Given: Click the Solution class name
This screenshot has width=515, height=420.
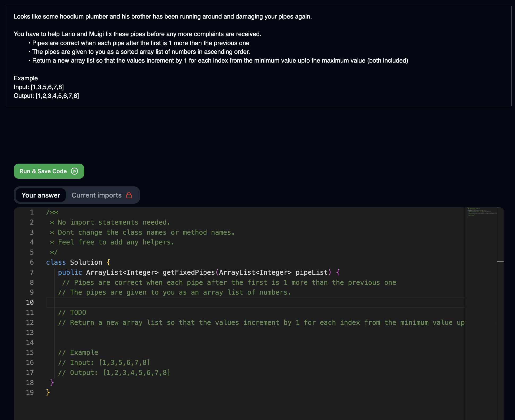Looking at the screenshot, I should tap(86, 262).
